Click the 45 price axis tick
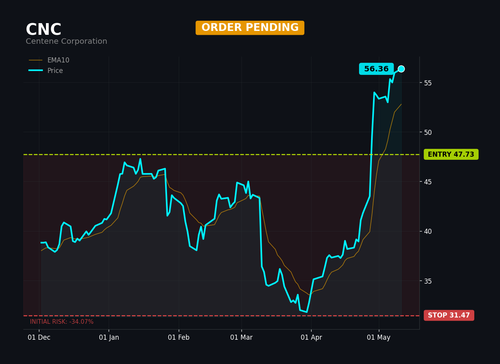 point(428,182)
